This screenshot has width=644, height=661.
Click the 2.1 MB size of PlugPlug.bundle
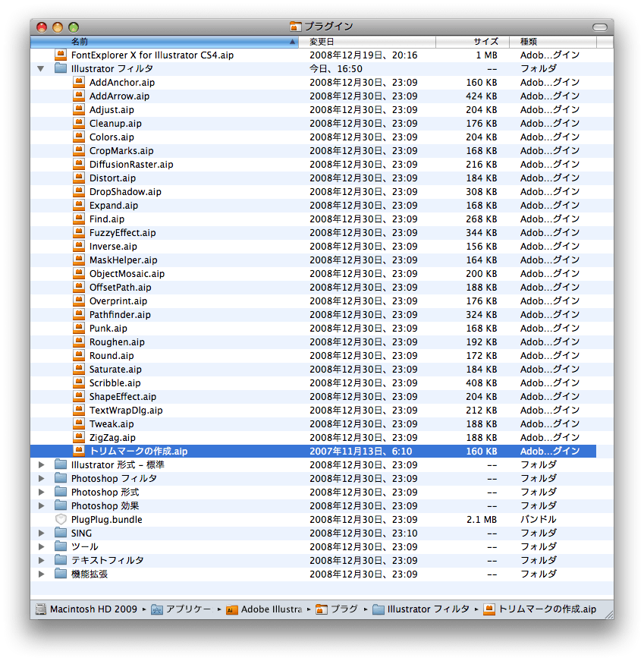(482, 519)
